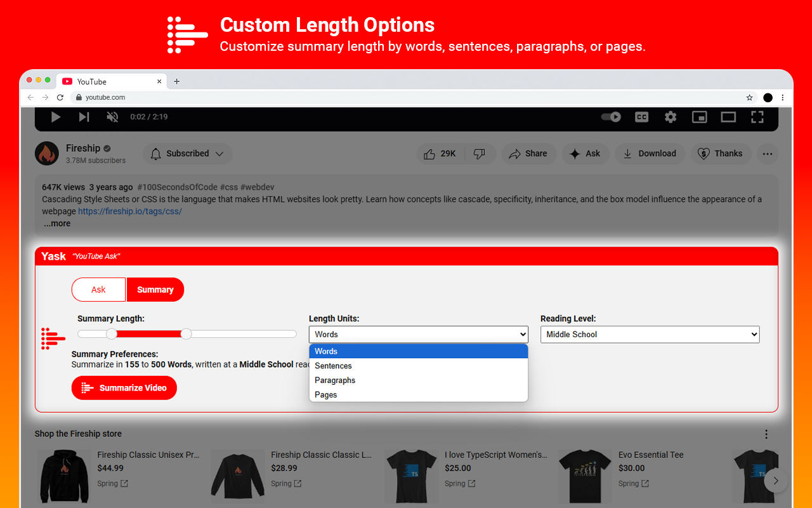The image size is (812, 508).
Task: Open the browser profile avatar
Action: pyautogui.click(x=768, y=98)
